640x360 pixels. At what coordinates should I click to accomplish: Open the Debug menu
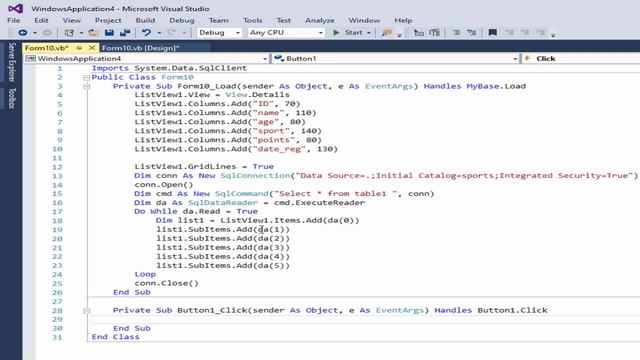point(182,20)
